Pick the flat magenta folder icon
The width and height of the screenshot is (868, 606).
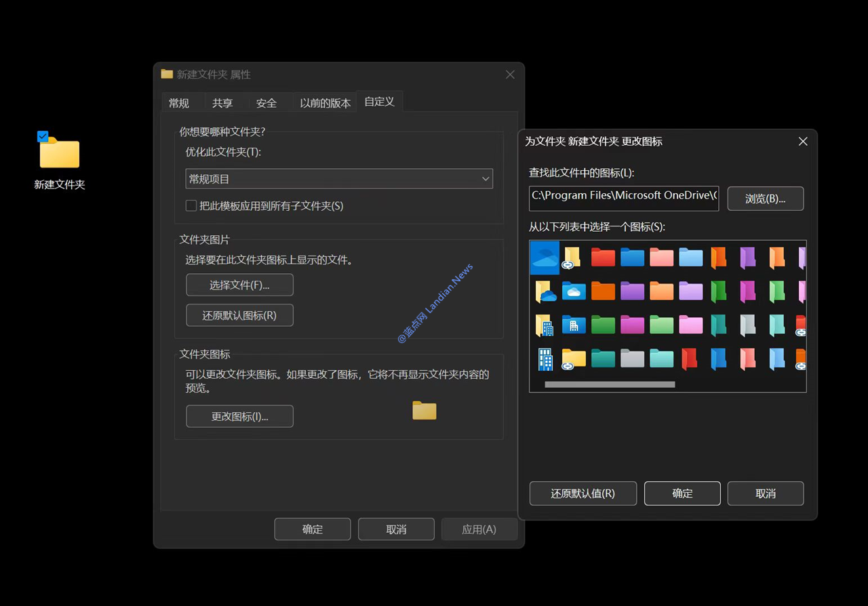(x=632, y=325)
